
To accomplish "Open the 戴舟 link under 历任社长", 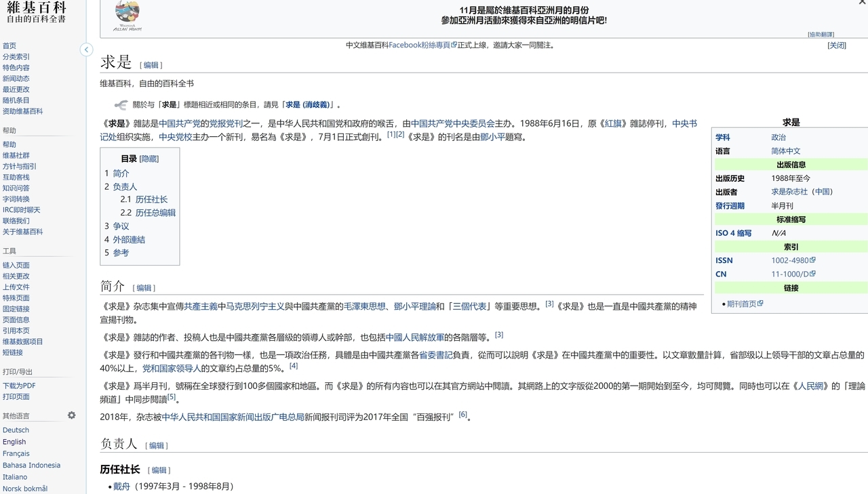I will pyautogui.click(x=121, y=486).
